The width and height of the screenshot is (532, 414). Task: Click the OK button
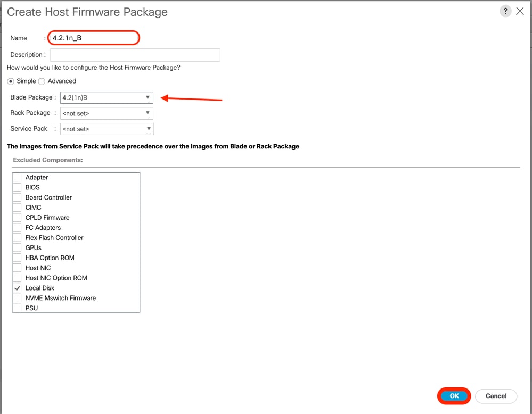pos(454,396)
